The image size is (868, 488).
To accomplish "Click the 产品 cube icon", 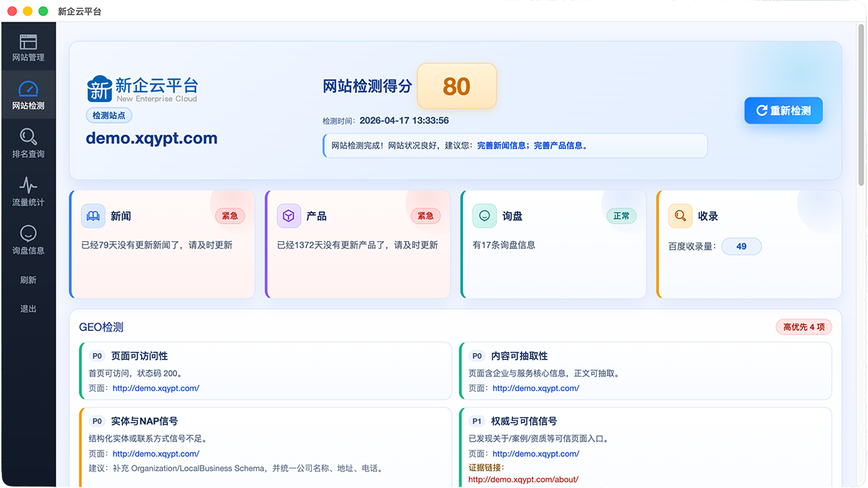I will coord(289,216).
